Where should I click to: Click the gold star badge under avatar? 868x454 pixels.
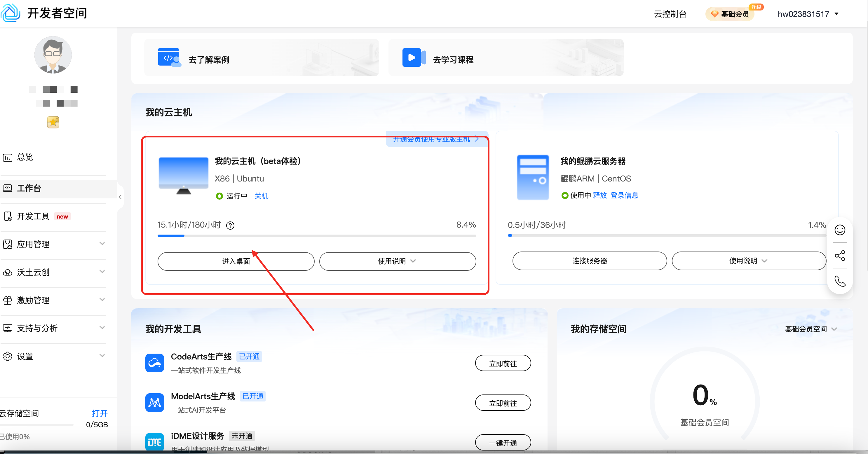53,122
